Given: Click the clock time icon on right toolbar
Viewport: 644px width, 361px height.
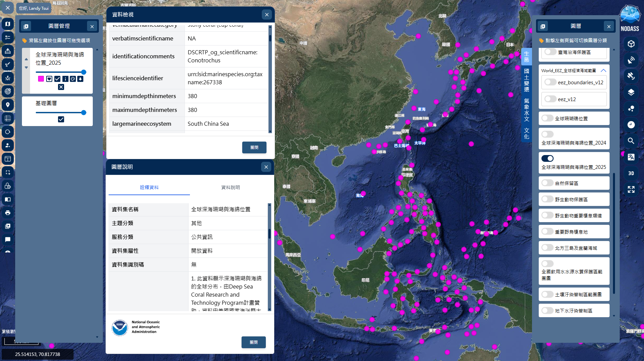Looking at the screenshot, I should (x=631, y=125).
